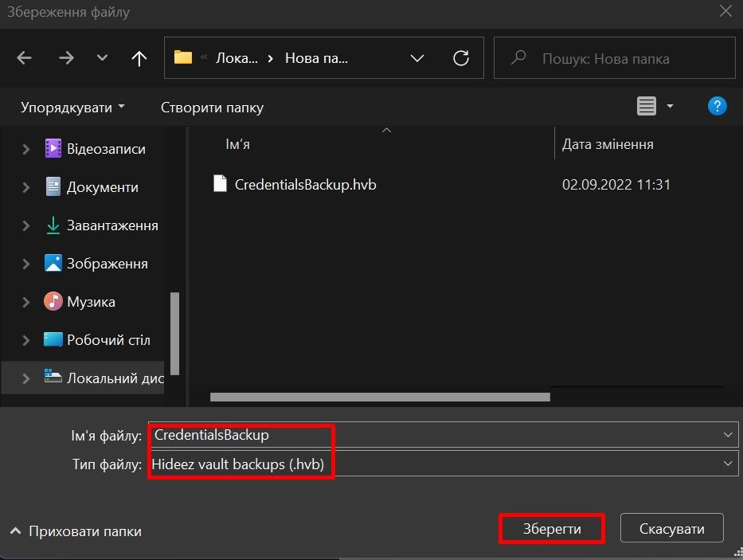This screenshot has height=560, width=743.
Task: Click the Завантаження download icon
Action: coord(53,225)
